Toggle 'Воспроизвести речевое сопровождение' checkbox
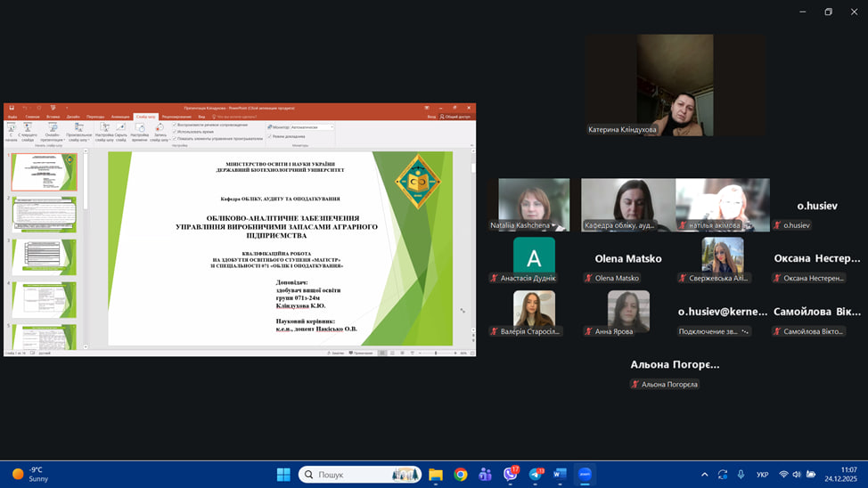Screen dimensions: 868x488 175,125
